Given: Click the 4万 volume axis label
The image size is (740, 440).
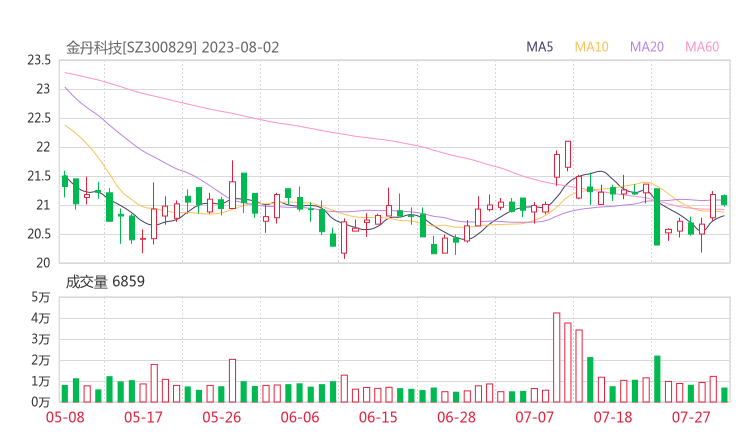Looking at the screenshot, I should click(41, 319).
